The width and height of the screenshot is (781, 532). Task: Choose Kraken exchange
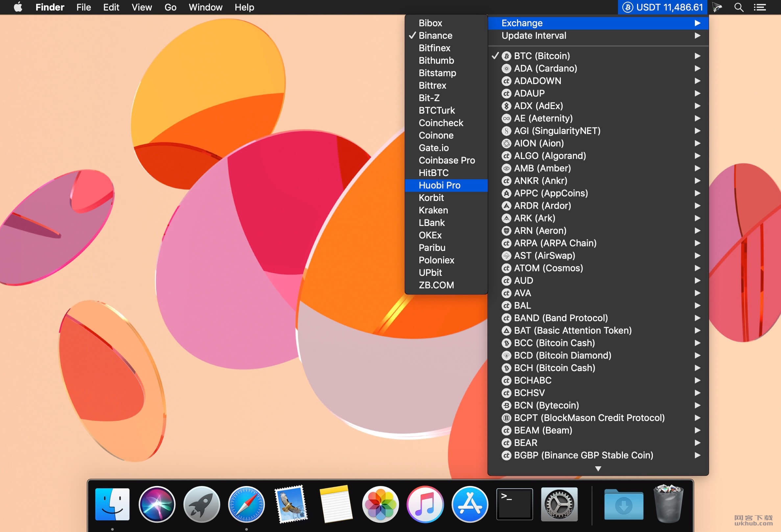(446, 210)
